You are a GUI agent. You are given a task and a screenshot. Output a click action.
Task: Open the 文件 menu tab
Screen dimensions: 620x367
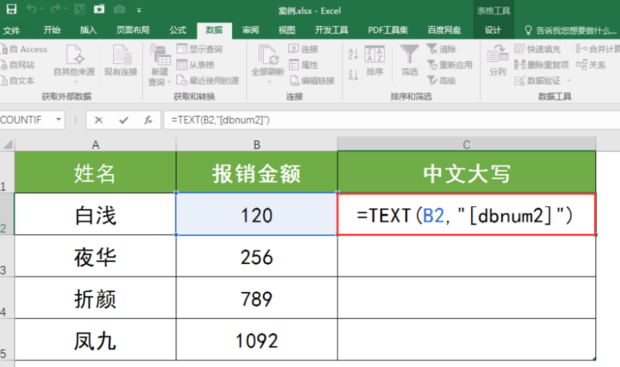[x=11, y=30]
